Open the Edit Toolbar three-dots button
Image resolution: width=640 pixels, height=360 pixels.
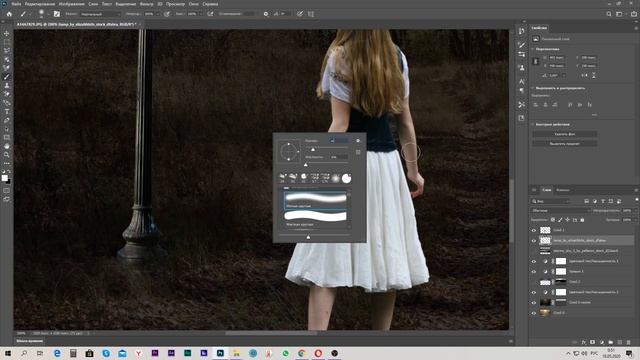[x=7, y=163]
